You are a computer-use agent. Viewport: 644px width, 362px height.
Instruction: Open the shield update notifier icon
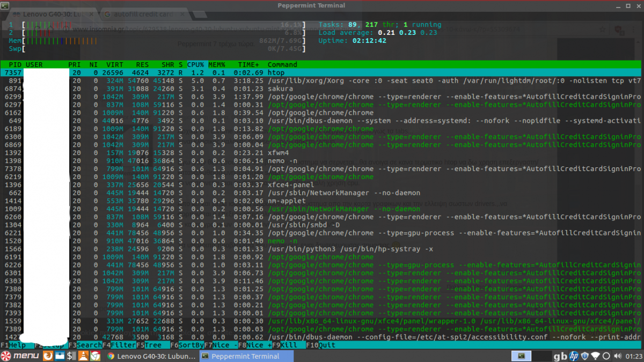pyautogui.click(x=585, y=356)
